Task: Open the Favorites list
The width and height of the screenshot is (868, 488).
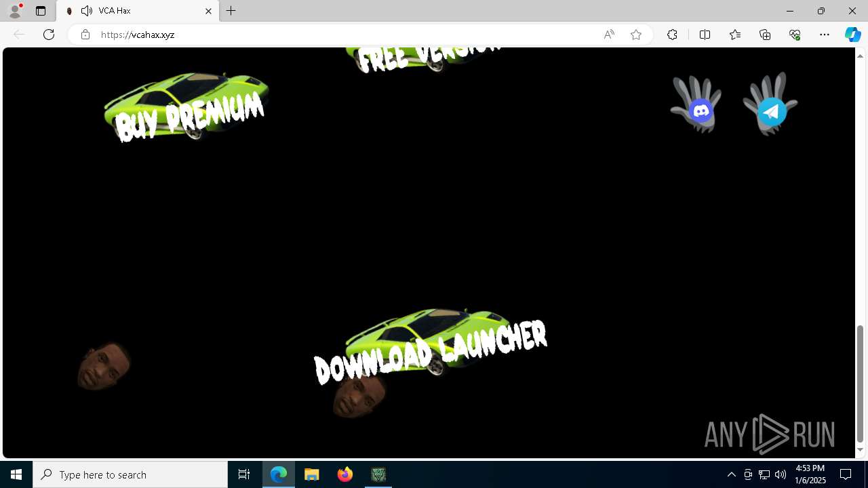Action: [x=735, y=35]
